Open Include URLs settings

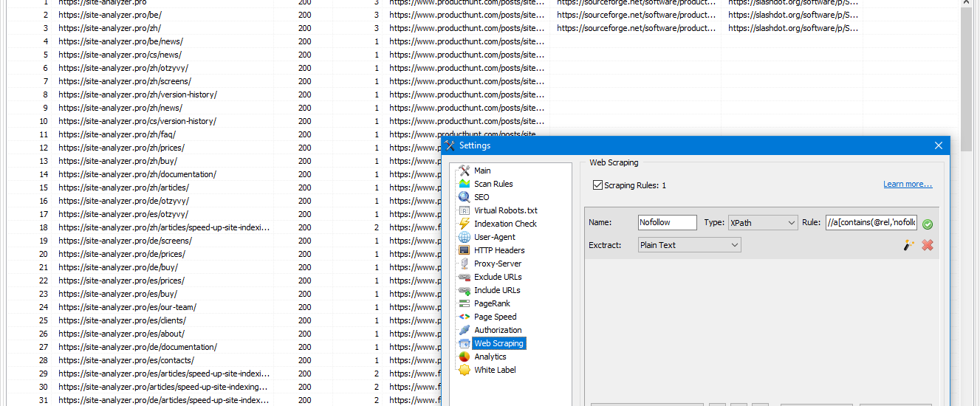498,290
